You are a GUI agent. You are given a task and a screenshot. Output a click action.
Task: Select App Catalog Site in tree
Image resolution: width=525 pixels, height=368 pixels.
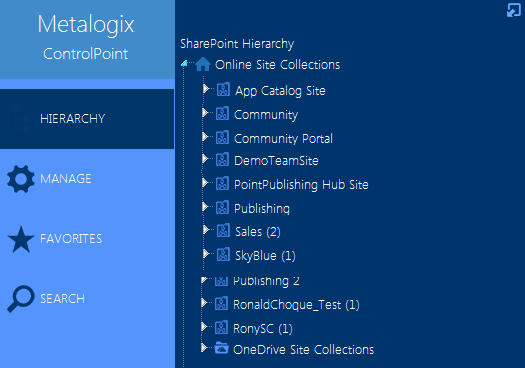point(280,91)
